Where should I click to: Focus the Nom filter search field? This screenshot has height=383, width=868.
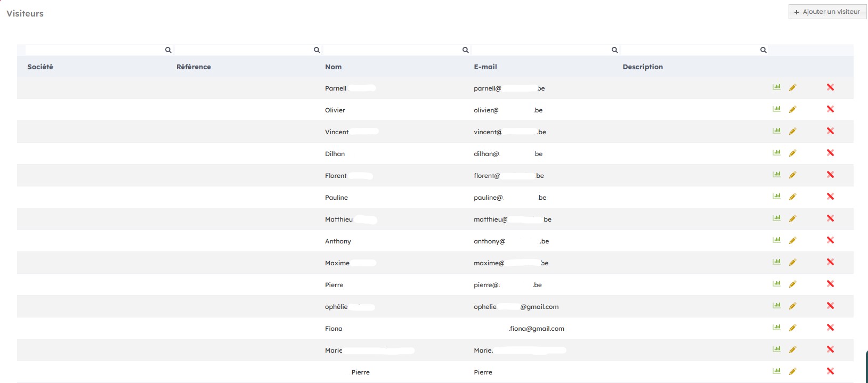pos(392,50)
